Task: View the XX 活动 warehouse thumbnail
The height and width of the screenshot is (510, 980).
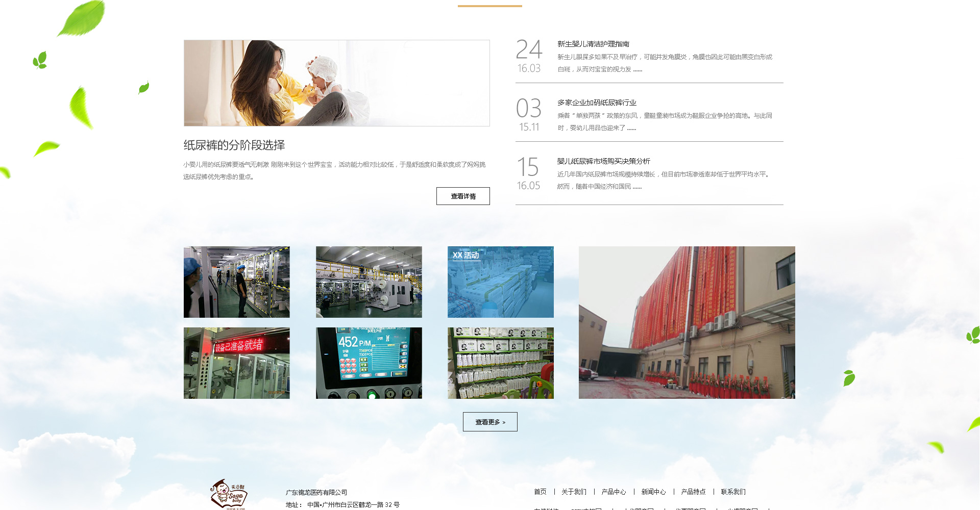Action: 500,282
